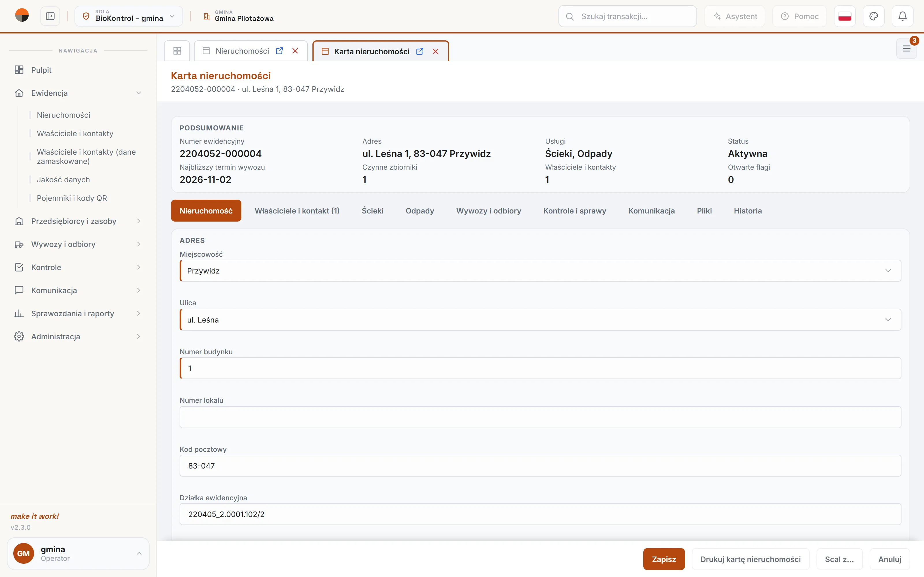Open the notifications bell
Image resolution: width=924 pixels, height=577 pixels.
tap(902, 16)
